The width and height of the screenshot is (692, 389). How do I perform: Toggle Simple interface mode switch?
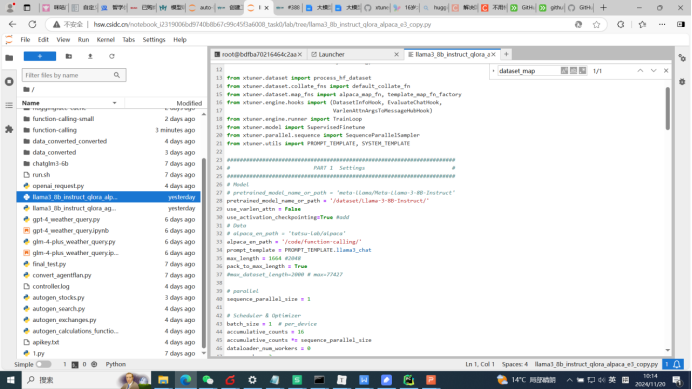43,364
